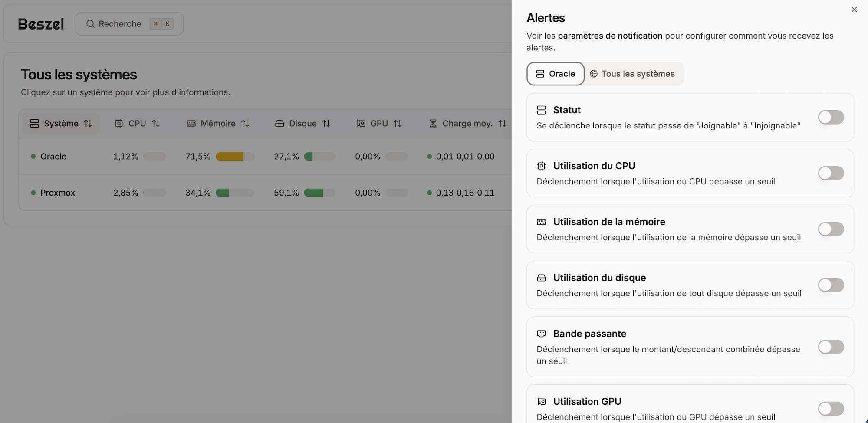Click the Beszel logo
868x423 pixels.
41,24
